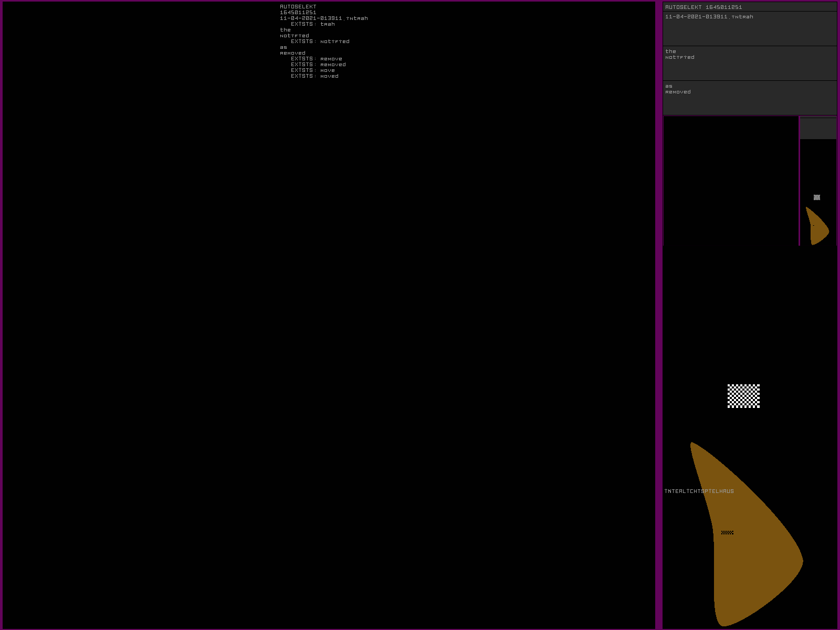Image resolution: width=840 pixels, height=630 pixels.
Task: Click the small dark checkerboard on brown shape
Action: point(727,532)
